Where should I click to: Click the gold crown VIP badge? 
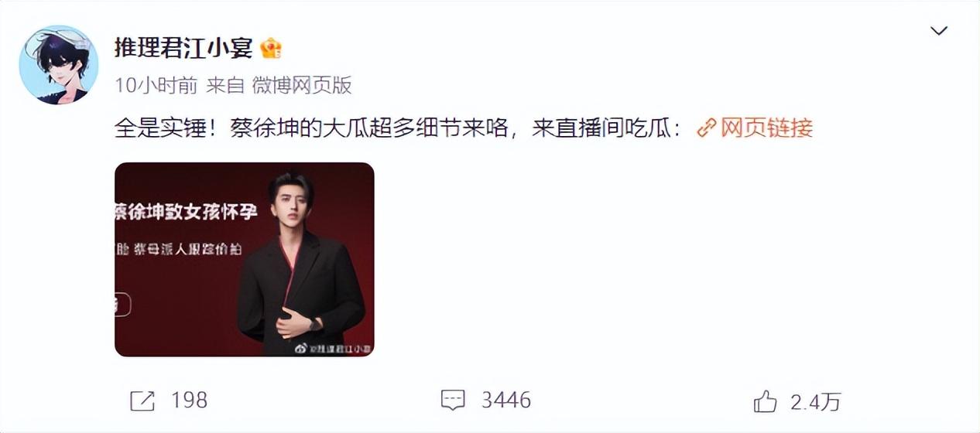tap(271, 49)
